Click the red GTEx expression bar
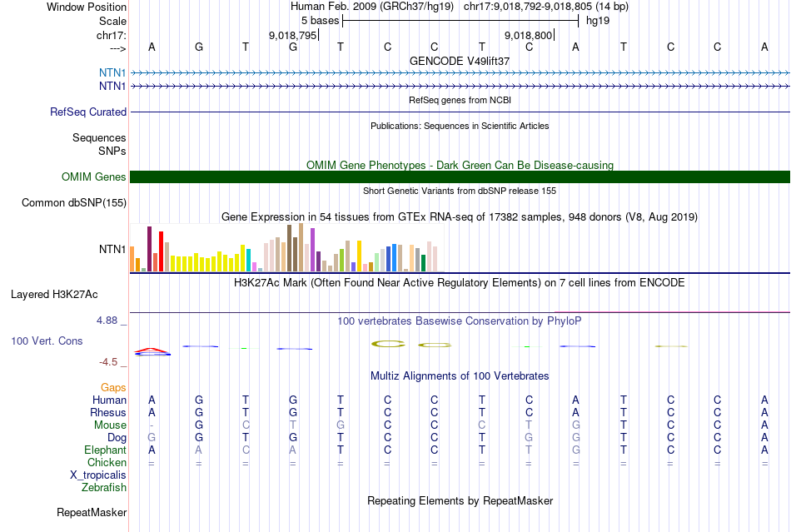The width and height of the screenshot is (791, 532). (161, 251)
